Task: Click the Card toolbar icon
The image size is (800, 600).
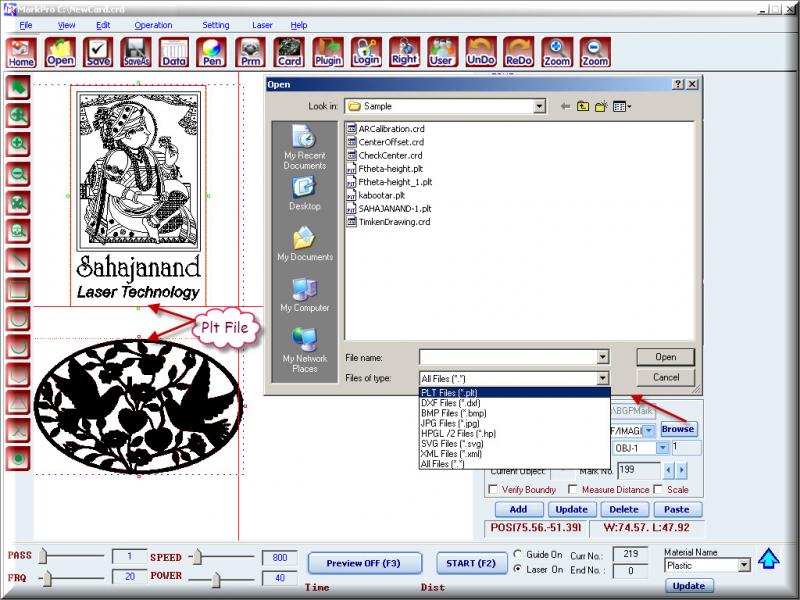Action: click(x=289, y=52)
